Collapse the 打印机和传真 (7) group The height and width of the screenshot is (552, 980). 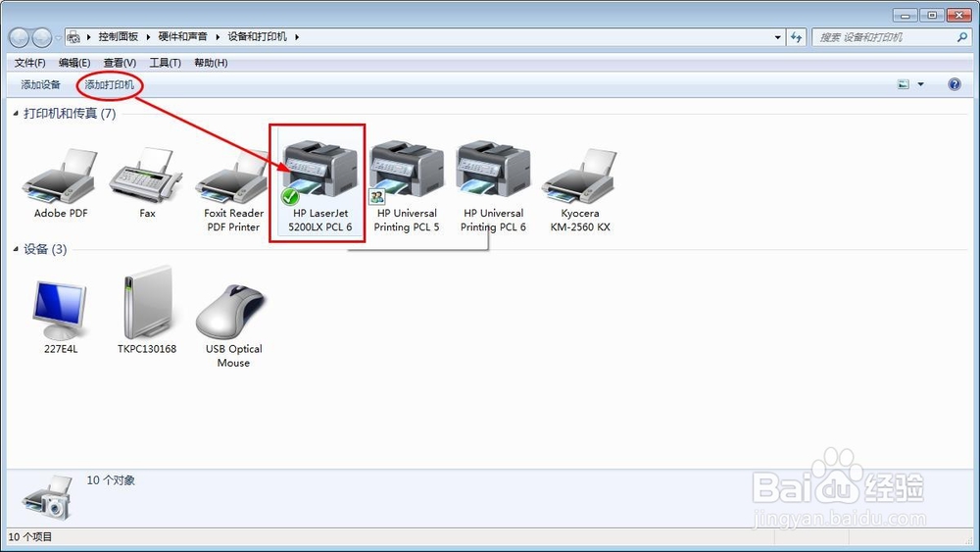tap(16, 113)
